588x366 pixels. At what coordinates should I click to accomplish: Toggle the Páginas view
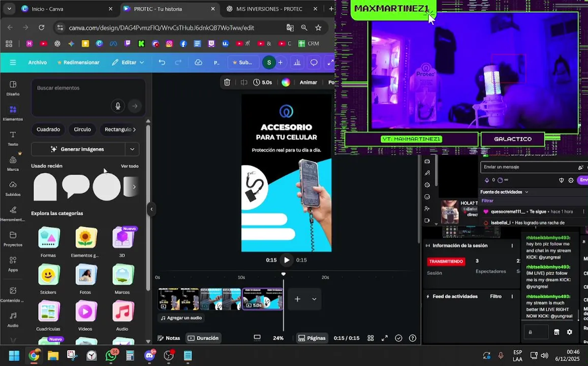pos(312,338)
